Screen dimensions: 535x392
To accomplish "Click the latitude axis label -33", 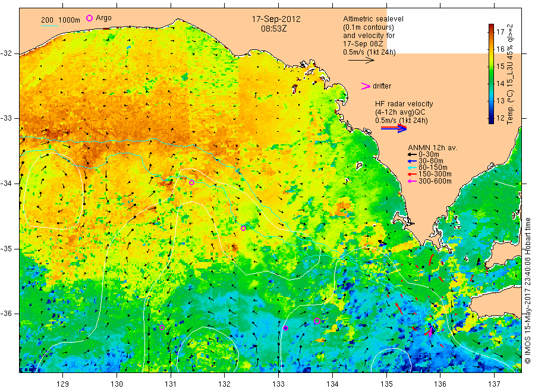I will 6,118.
